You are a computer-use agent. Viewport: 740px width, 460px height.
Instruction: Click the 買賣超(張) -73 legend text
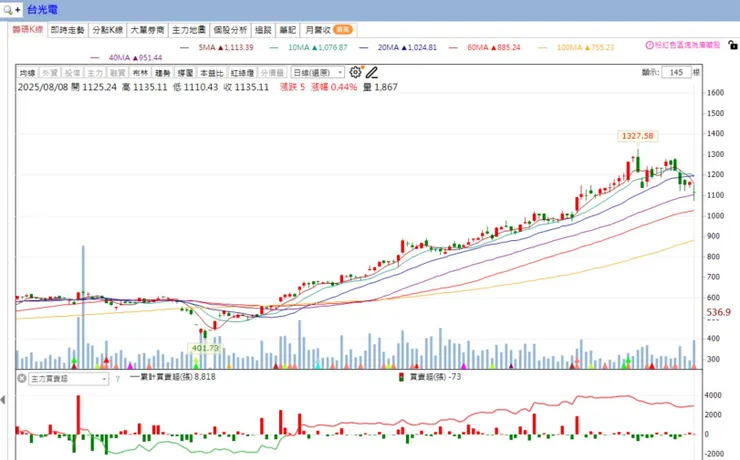[x=436, y=376]
